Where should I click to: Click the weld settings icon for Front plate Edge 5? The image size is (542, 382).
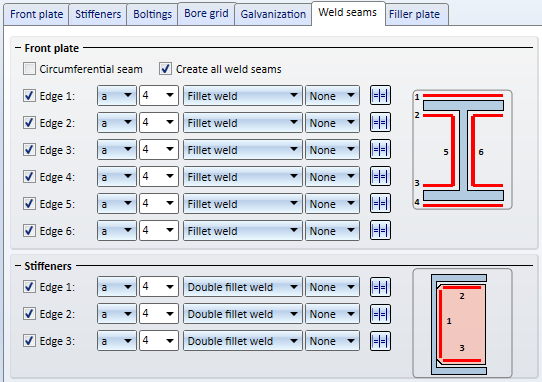pos(380,203)
